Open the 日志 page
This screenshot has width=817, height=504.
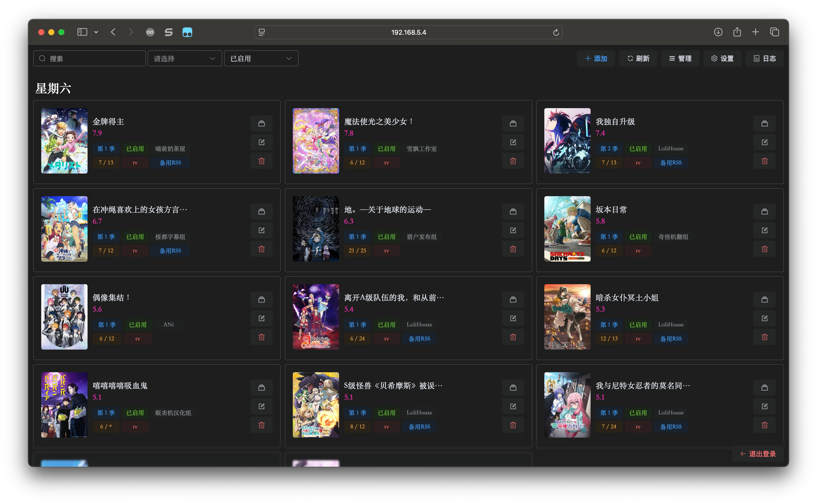pos(765,58)
